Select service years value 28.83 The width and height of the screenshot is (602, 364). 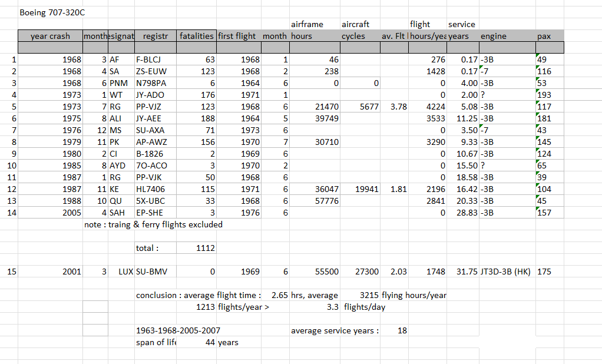click(x=463, y=213)
